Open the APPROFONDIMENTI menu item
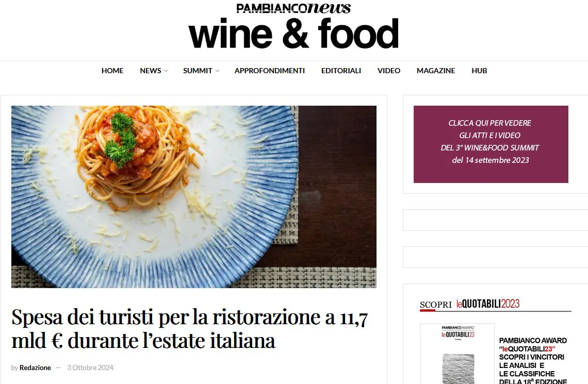The width and height of the screenshot is (588, 384). pyautogui.click(x=270, y=71)
